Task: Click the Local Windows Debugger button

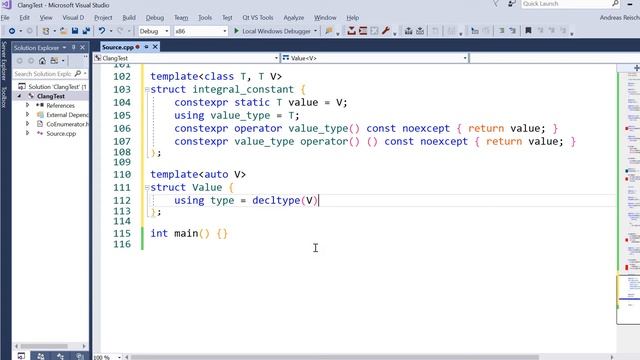Action: click(276, 31)
